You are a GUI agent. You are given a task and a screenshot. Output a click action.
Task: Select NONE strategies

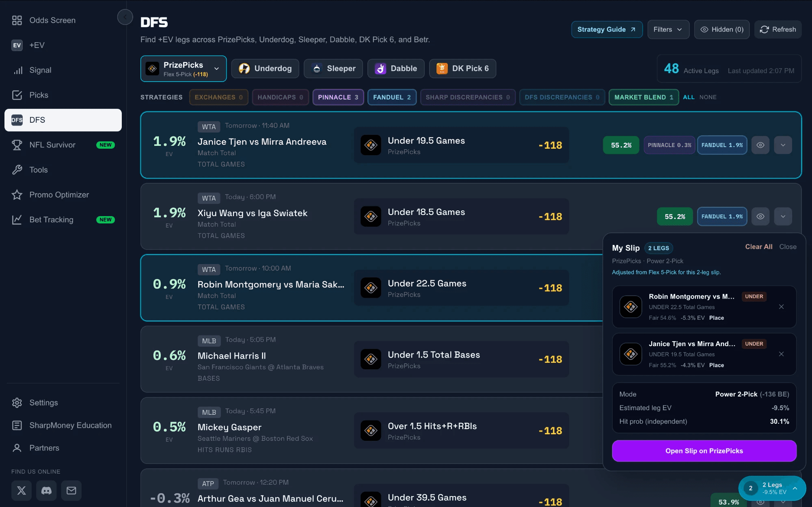point(708,97)
